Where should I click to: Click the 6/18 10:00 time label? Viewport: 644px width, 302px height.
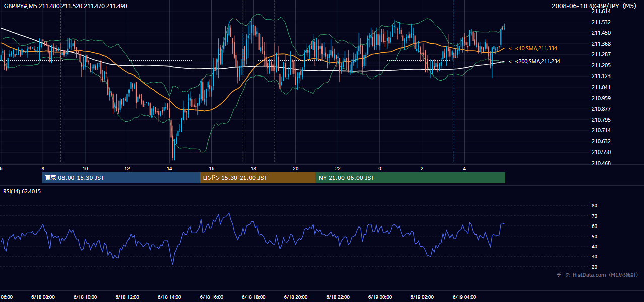pyautogui.click(x=85, y=297)
